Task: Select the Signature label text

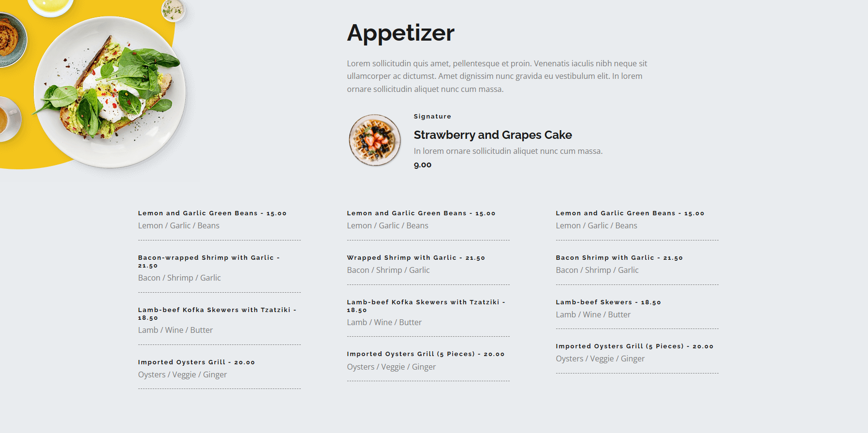Action: pyautogui.click(x=432, y=117)
